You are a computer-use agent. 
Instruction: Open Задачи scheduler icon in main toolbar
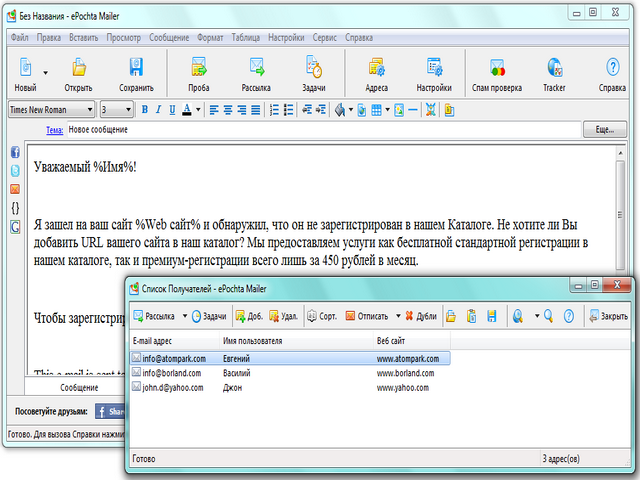(314, 67)
